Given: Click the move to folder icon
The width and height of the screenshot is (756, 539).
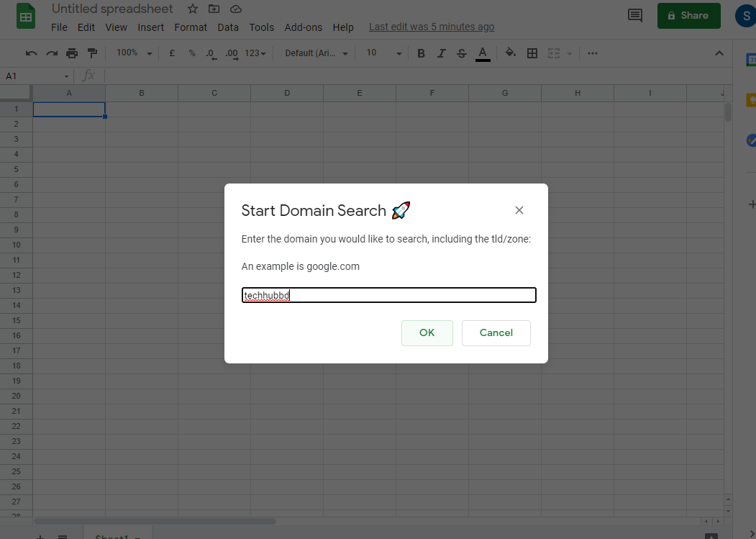Looking at the screenshot, I should 214,9.
